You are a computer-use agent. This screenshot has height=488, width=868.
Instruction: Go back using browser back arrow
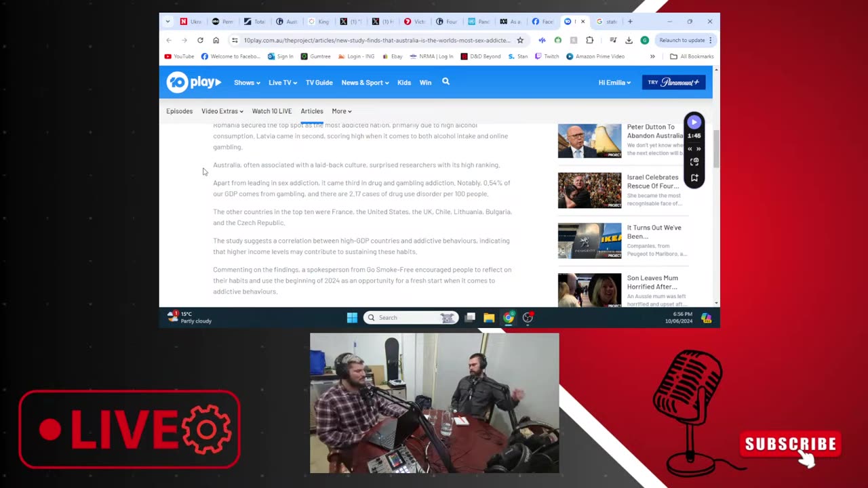pos(169,40)
